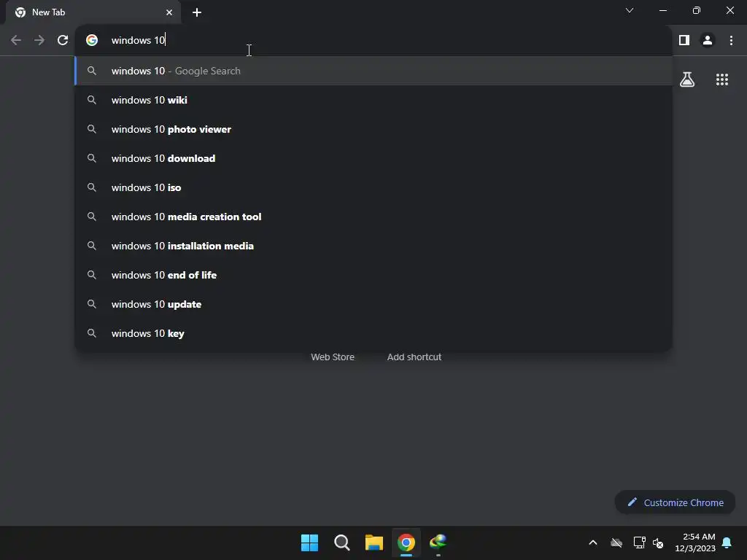
Task: Reload the page with the refresh icon
Action: [x=63, y=41]
